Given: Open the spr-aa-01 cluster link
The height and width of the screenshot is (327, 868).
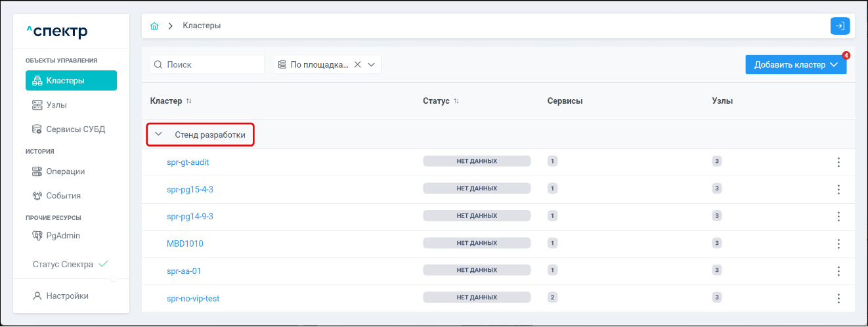Looking at the screenshot, I should point(184,271).
